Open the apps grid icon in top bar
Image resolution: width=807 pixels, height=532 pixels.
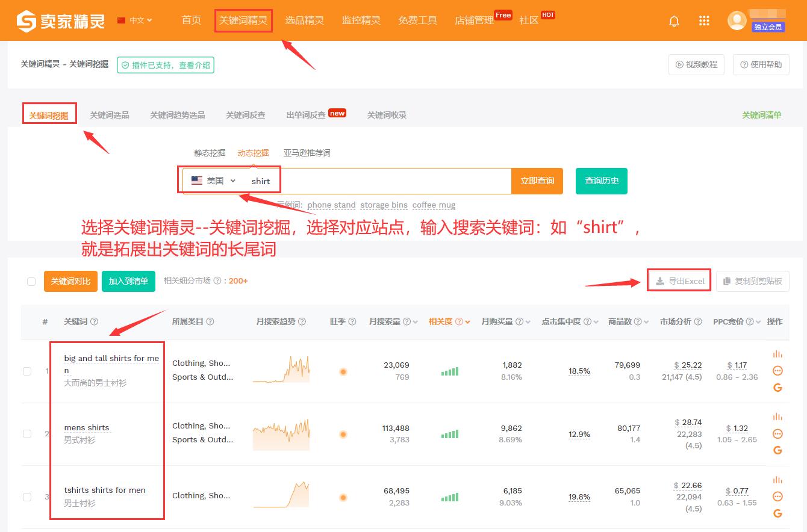point(703,20)
